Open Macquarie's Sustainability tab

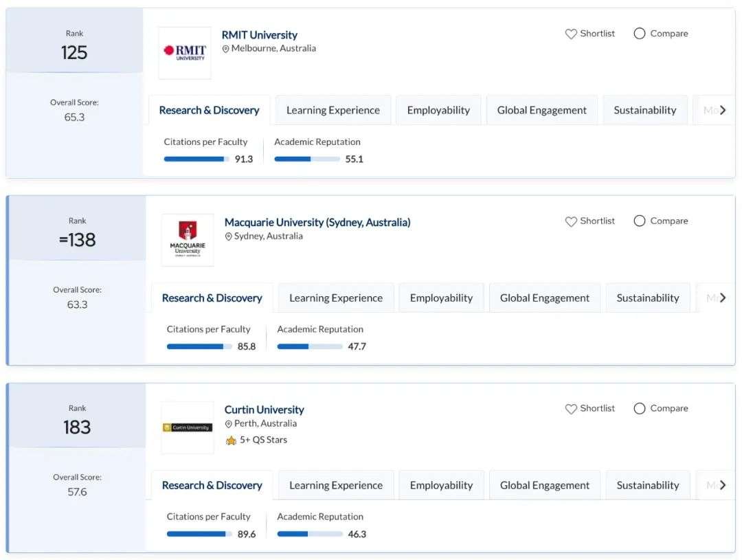tap(648, 298)
